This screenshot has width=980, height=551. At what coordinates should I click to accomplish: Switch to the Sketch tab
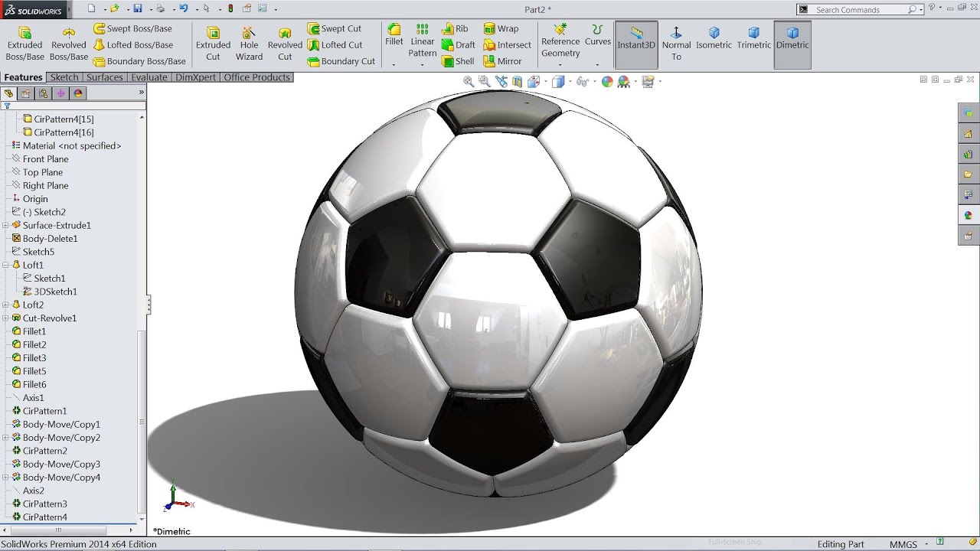[x=64, y=77]
